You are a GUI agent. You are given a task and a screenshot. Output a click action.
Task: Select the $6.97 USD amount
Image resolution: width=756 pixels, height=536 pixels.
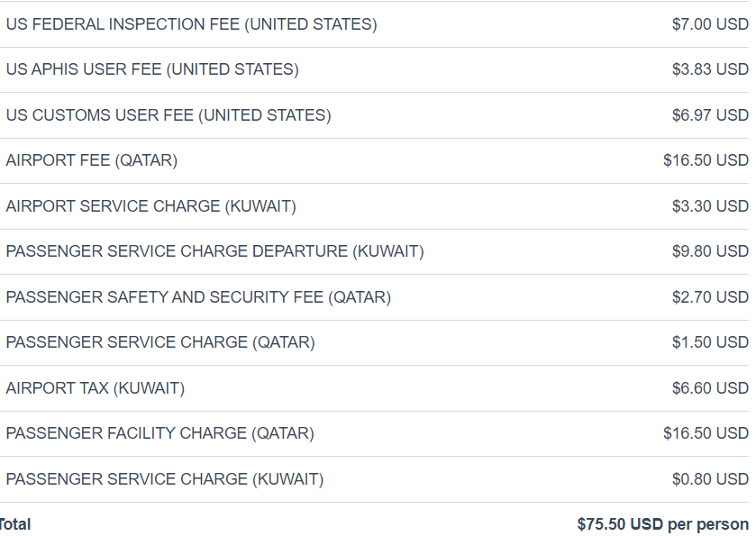pos(710,115)
